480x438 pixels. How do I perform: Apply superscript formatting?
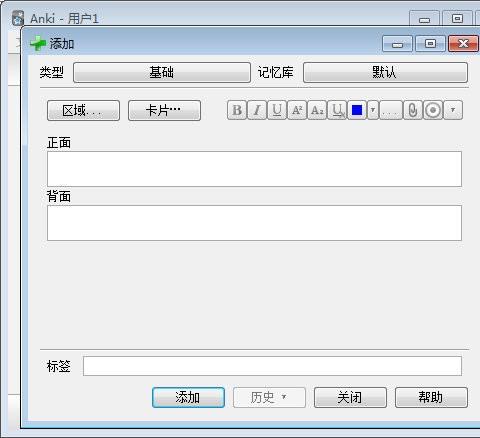coord(297,110)
